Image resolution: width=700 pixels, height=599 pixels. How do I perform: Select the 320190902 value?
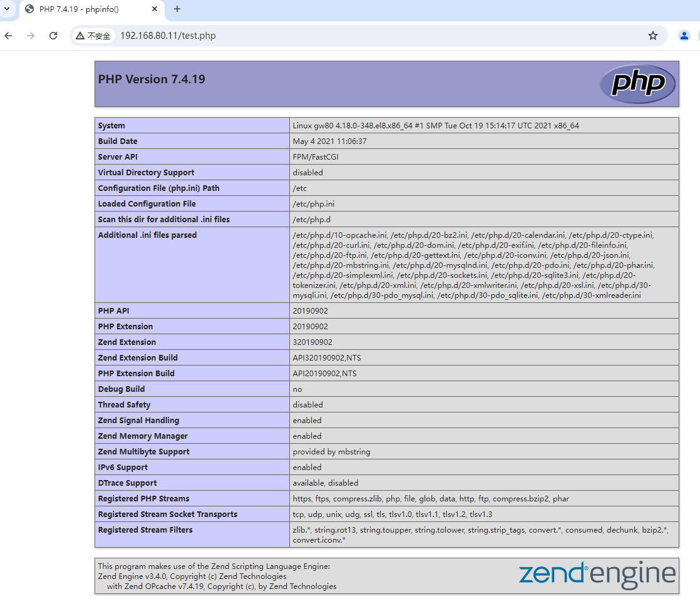(x=312, y=342)
